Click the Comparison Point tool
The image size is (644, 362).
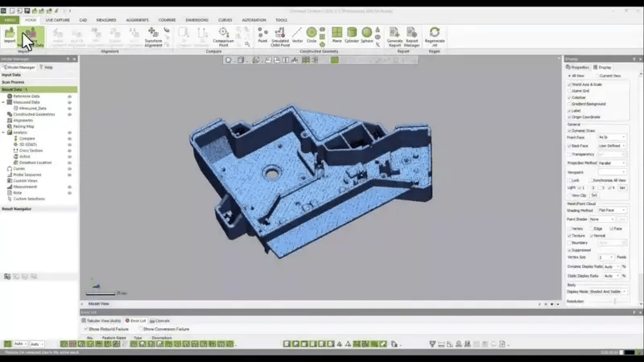coord(224,35)
